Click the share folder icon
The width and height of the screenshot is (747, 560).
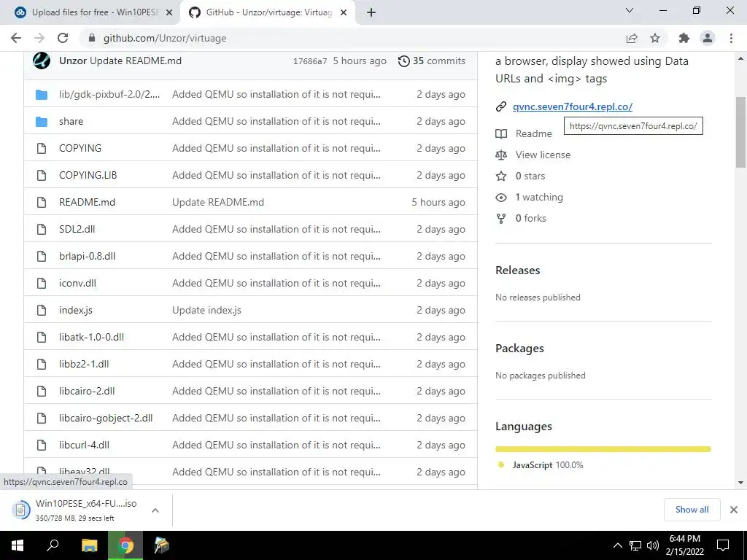42,122
